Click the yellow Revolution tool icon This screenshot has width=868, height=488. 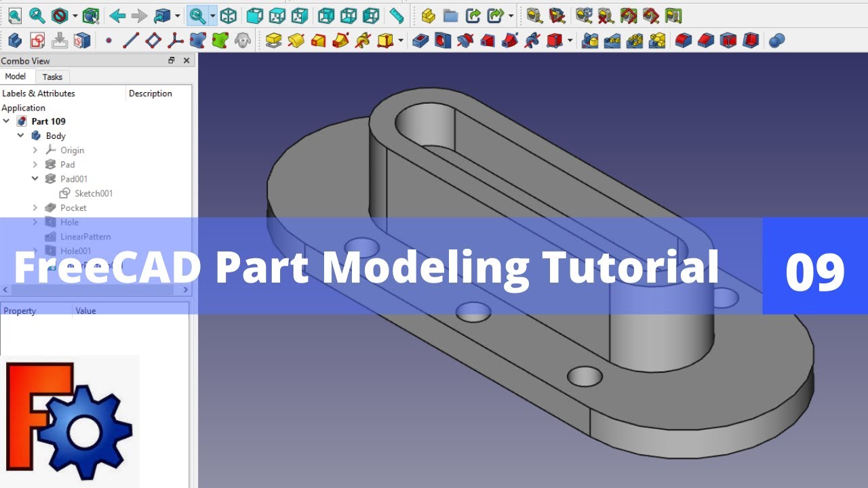point(296,41)
